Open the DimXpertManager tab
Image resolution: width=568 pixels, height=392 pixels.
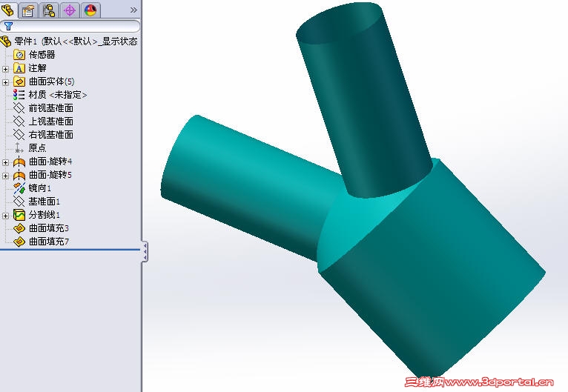pyautogui.click(x=70, y=10)
